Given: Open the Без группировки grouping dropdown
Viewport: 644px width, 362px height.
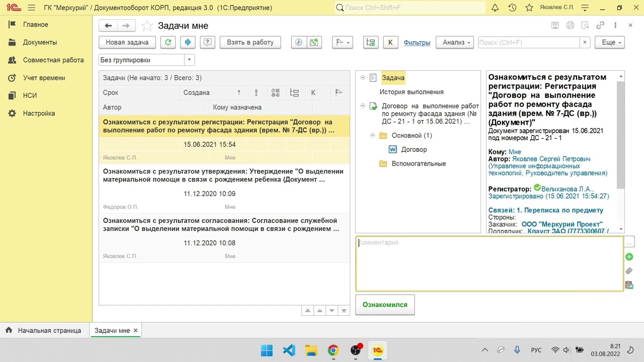Looking at the screenshot, I should 190,60.
